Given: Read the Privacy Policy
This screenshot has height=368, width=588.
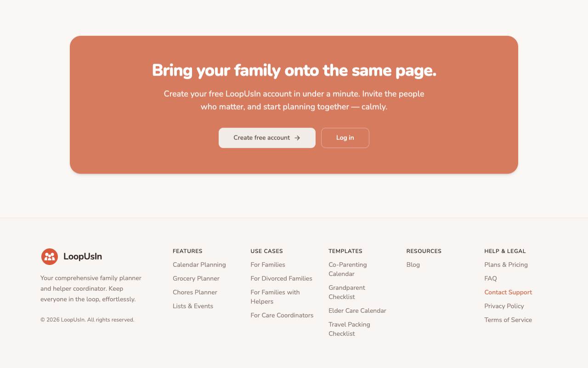Looking at the screenshot, I should (504, 306).
